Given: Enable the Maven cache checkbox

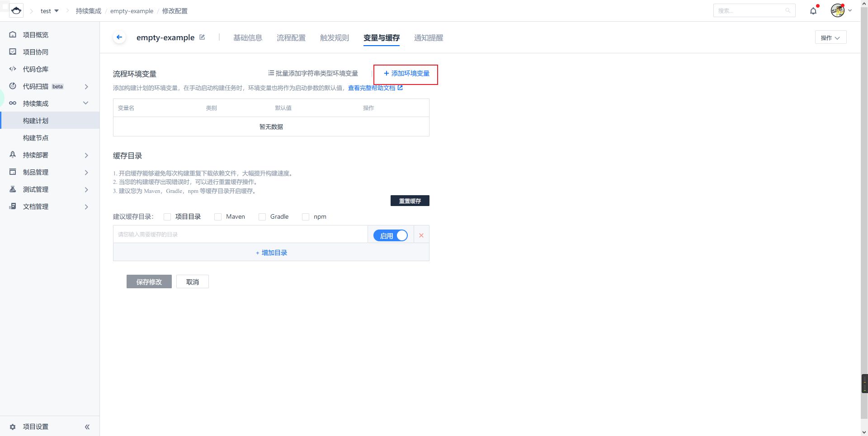Looking at the screenshot, I should pyautogui.click(x=218, y=216).
